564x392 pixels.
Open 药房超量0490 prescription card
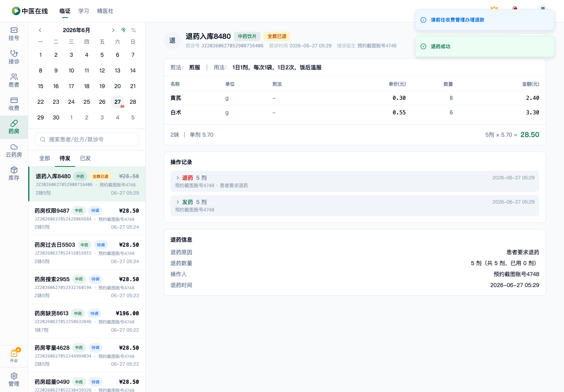pos(87,383)
